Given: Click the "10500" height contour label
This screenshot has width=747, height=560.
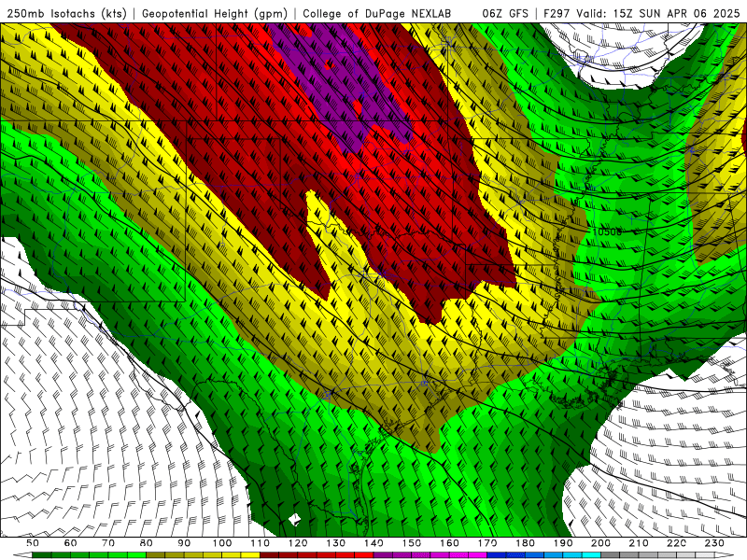Looking at the screenshot, I should [x=607, y=231].
